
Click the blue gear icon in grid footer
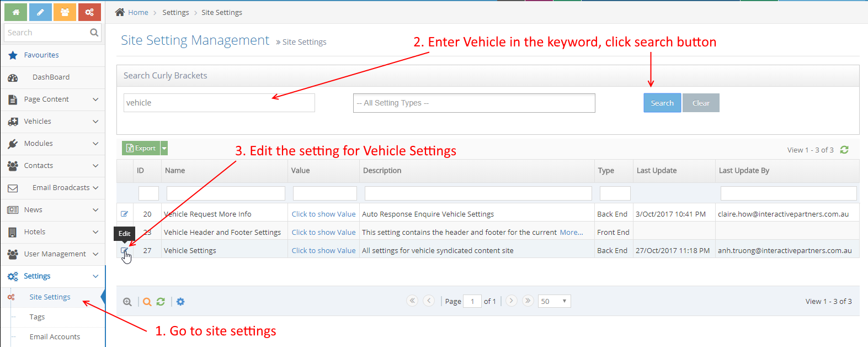tap(180, 302)
